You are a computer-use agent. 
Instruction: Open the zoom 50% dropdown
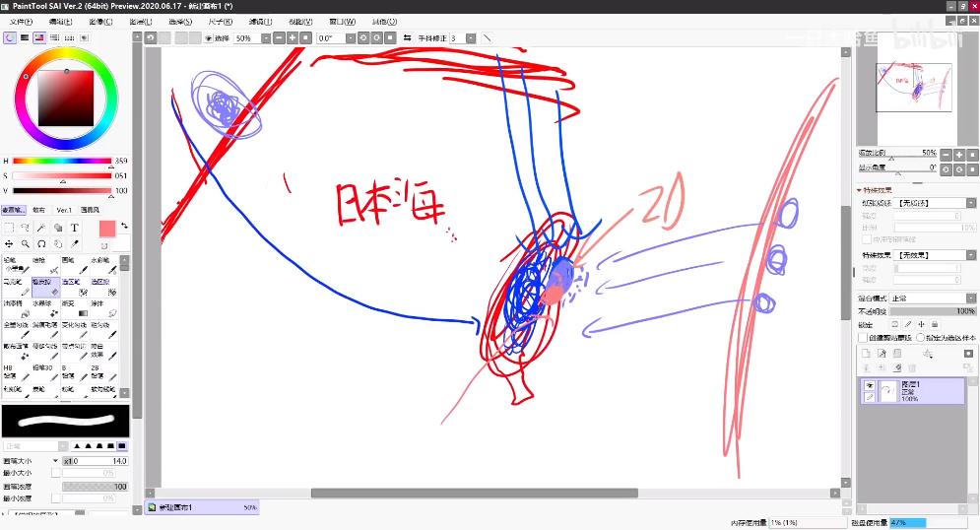(266, 38)
